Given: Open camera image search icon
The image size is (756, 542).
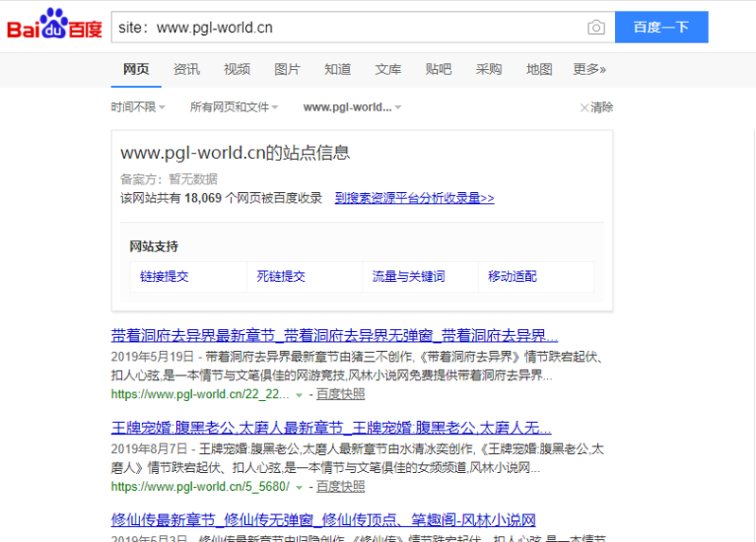Looking at the screenshot, I should point(596,27).
